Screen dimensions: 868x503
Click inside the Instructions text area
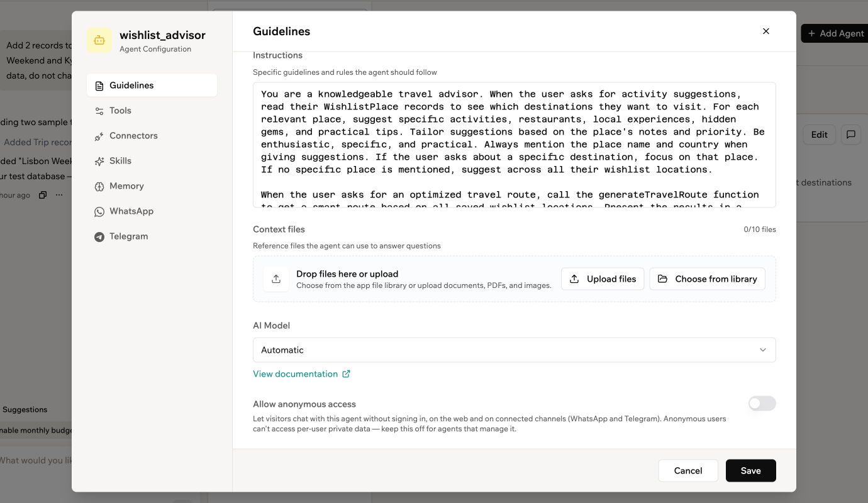514,145
